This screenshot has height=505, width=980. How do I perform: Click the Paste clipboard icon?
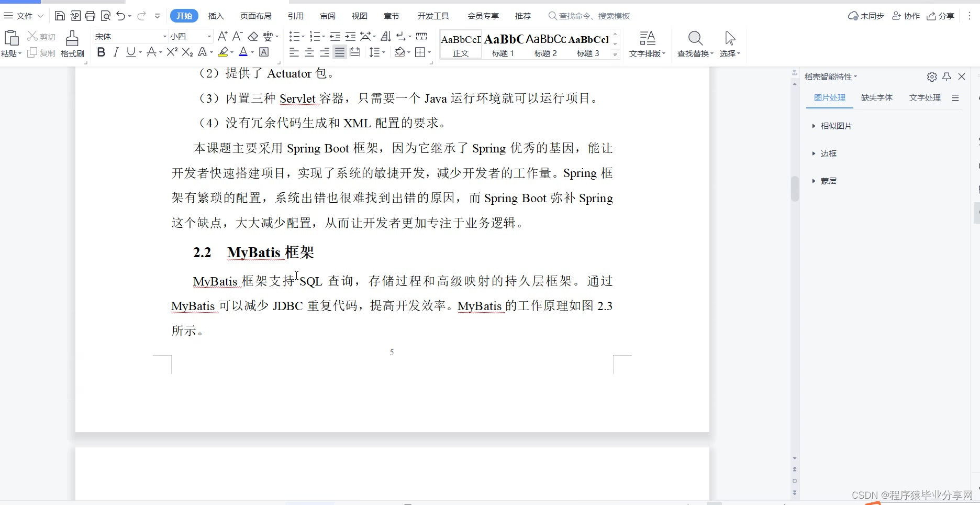(12, 38)
